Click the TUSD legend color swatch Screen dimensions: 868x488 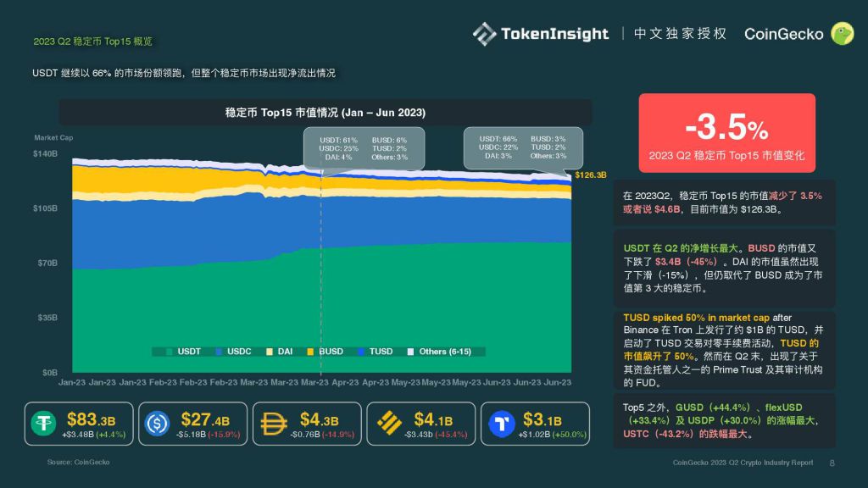[x=361, y=352]
